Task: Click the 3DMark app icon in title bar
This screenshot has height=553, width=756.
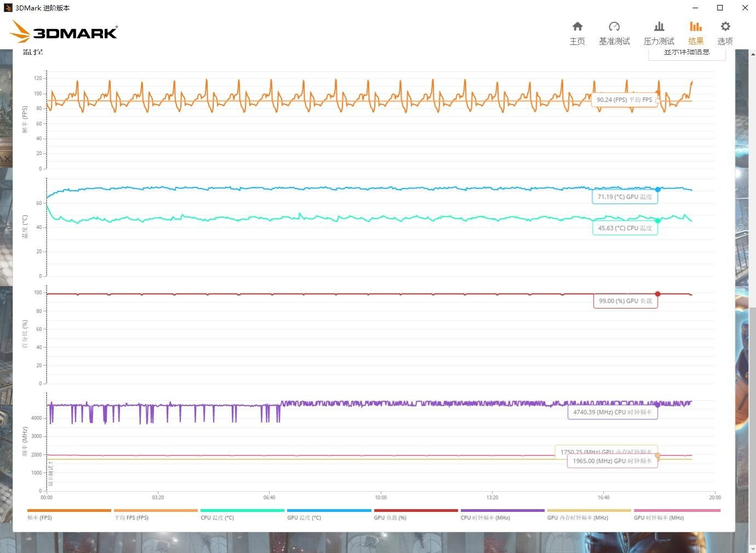Action: pyautogui.click(x=8, y=8)
